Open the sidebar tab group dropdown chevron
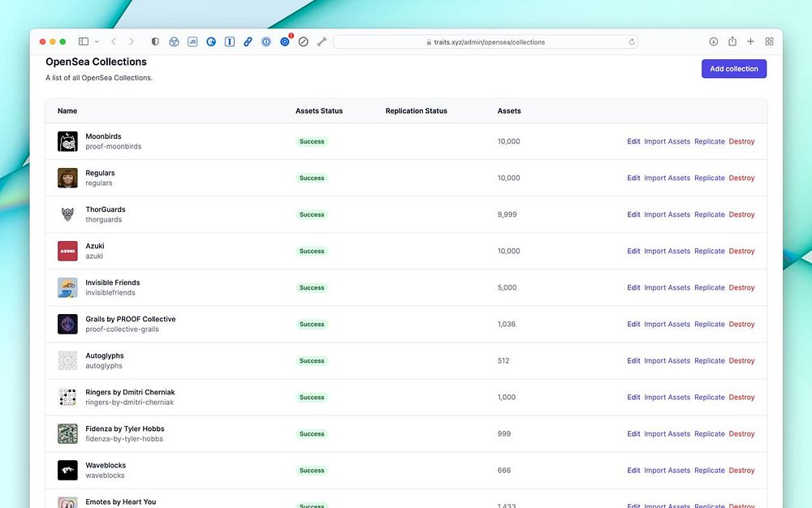The image size is (812, 508). tap(97, 41)
